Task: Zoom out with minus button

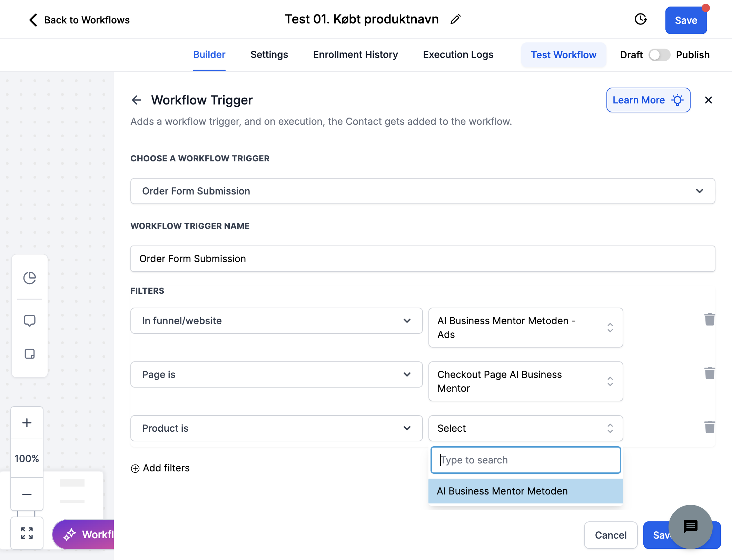Action: point(27,494)
